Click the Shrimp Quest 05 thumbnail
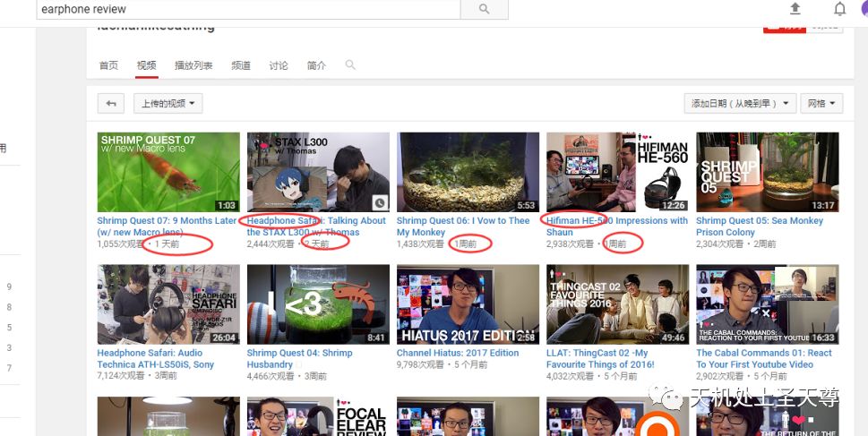Viewport: 868px width, 436px height. [x=767, y=173]
